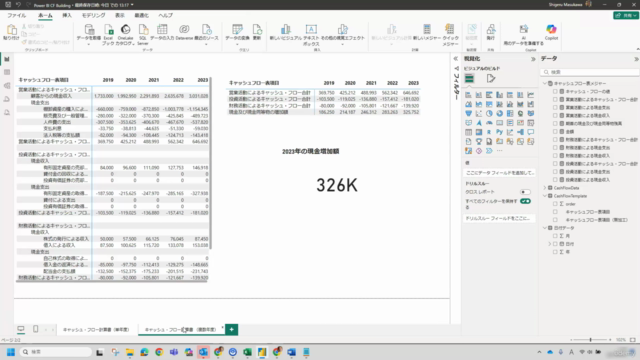Select the Q&A speech bubble visual icon
This screenshot has height=360, width=640.
[531, 132]
